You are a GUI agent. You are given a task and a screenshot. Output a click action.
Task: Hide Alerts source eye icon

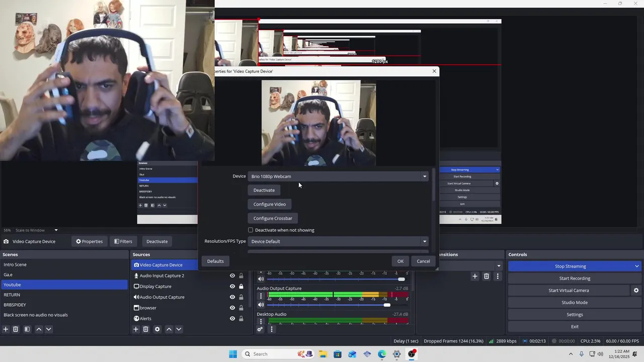[x=232, y=318]
